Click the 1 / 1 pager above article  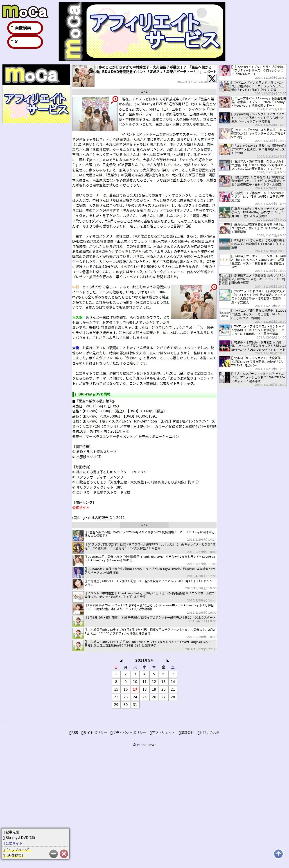144,92
